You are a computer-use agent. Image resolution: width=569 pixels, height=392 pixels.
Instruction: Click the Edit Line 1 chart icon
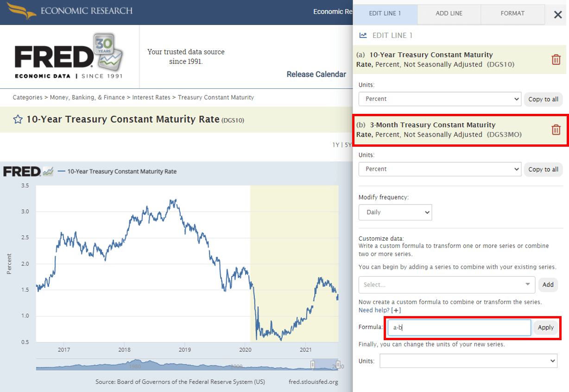point(363,36)
